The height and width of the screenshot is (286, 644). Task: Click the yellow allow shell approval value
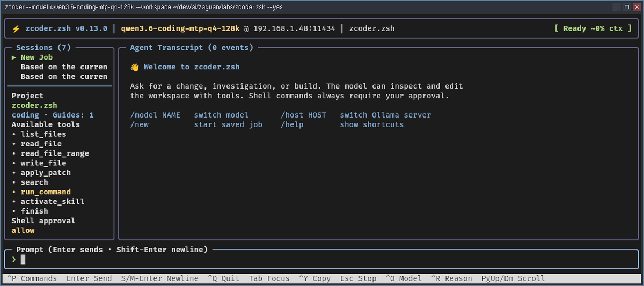[x=23, y=231]
